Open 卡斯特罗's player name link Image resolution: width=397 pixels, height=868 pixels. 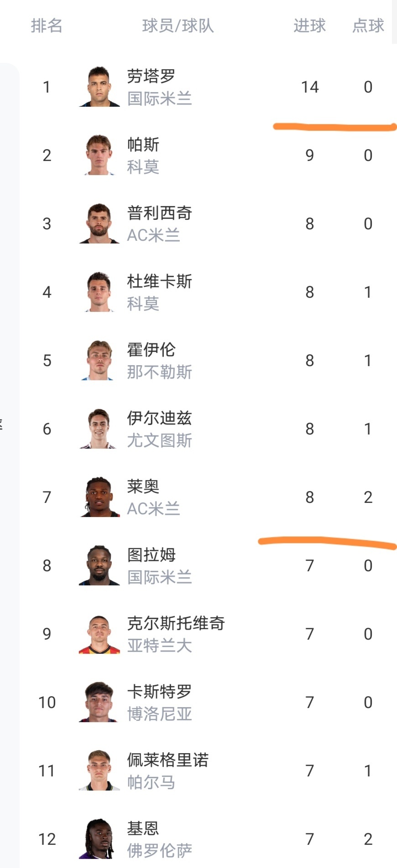pos(159,691)
